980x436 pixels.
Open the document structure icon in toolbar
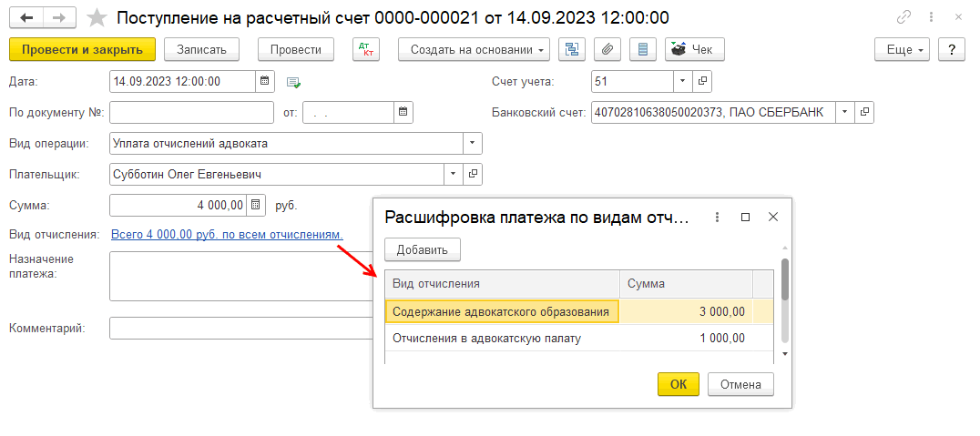coord(572,49)
